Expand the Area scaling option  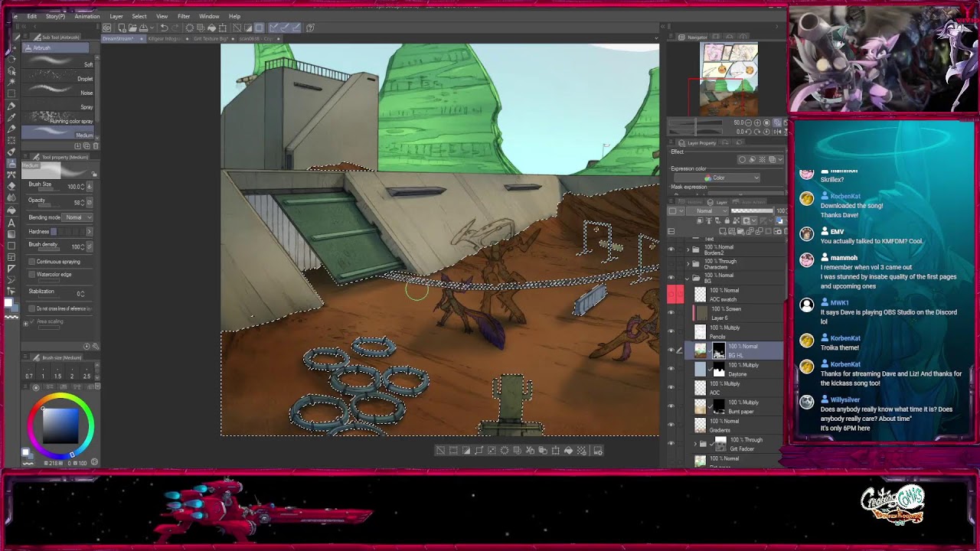click(26, 322)
